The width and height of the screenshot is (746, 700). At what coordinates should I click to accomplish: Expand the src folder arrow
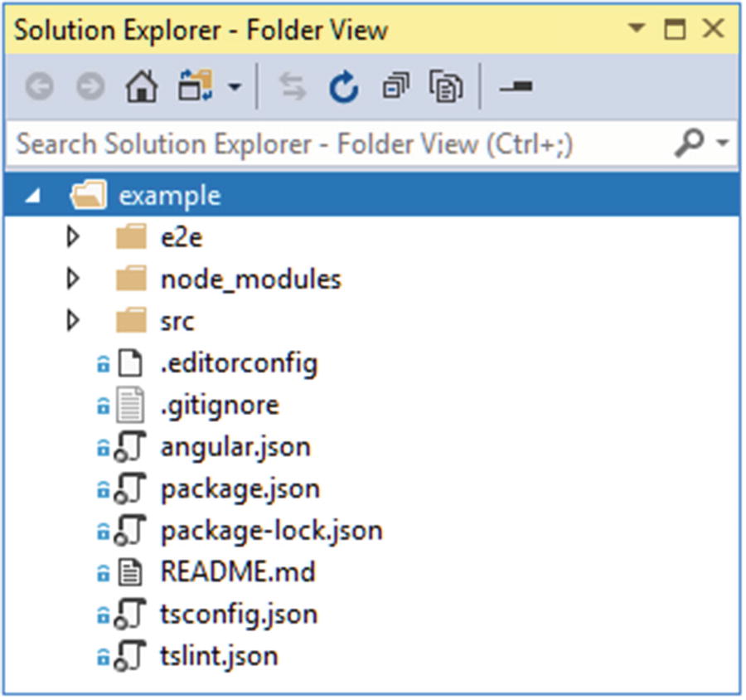73,321
